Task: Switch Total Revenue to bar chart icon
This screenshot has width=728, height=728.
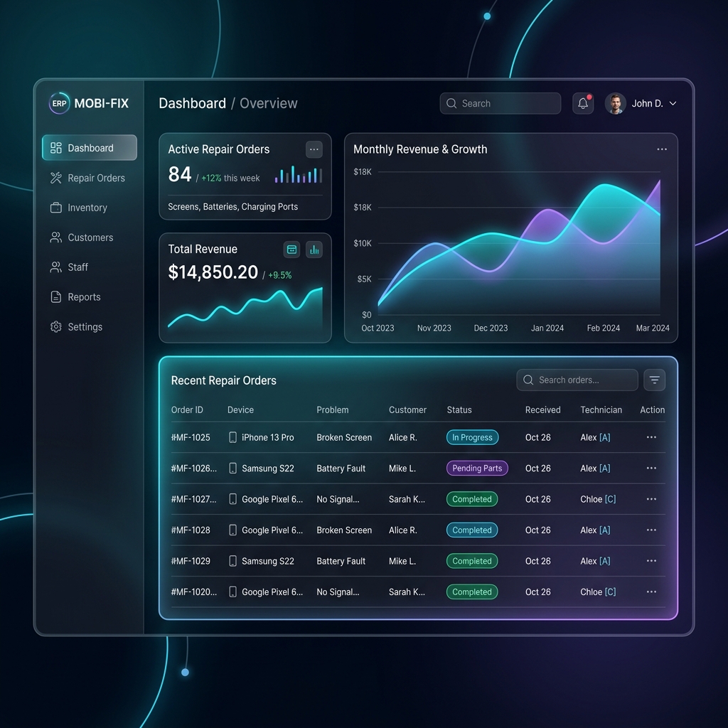Action: coord(314,250)
